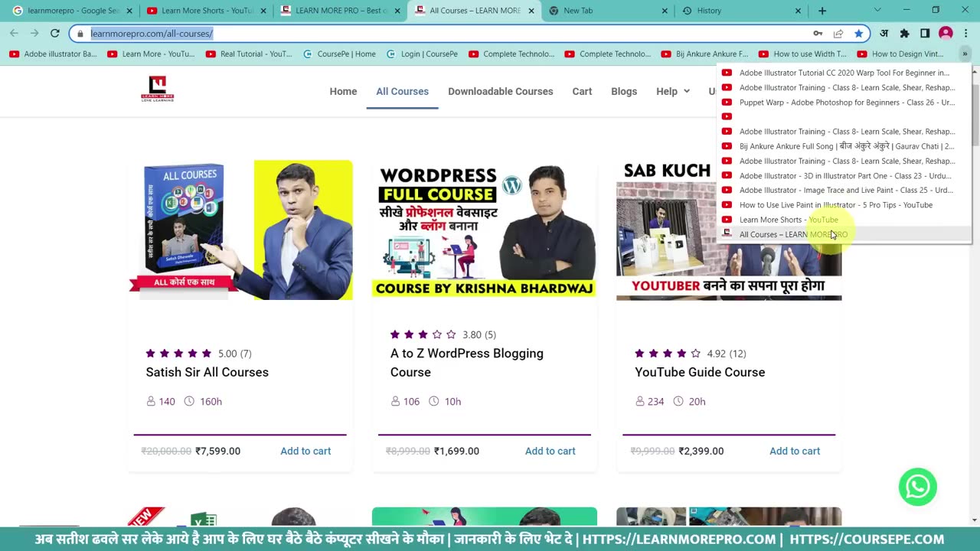Screen dimensions: 980x551
Task: Open the tab search dropdown arrow
Action: (877, 11)
